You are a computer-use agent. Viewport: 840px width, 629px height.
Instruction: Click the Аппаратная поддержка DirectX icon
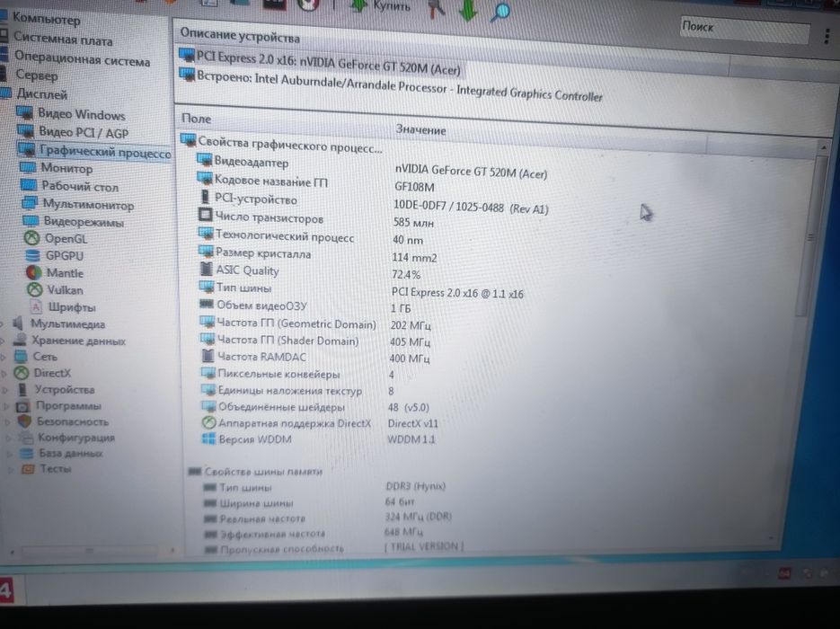coord(208,422)
